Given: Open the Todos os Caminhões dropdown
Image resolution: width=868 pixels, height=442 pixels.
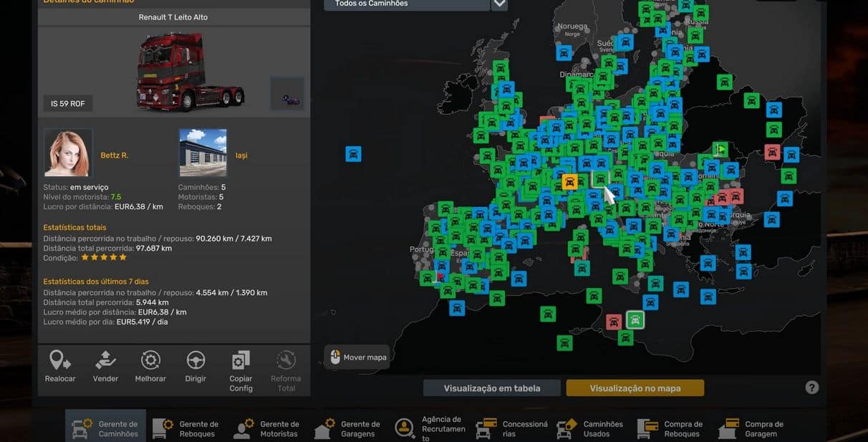Looking at the screenshot, I should point(406,4).
